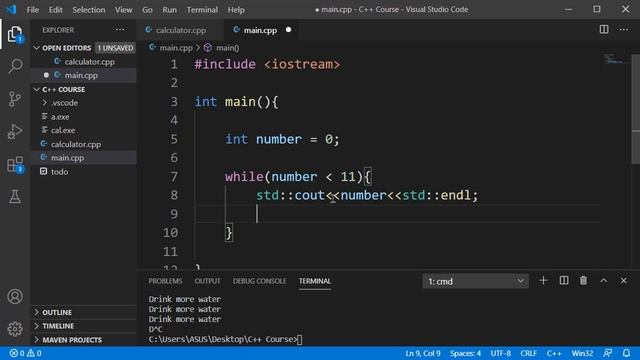
Task: Maximize panel size with chevron up
Action: (x=604, y=281)
